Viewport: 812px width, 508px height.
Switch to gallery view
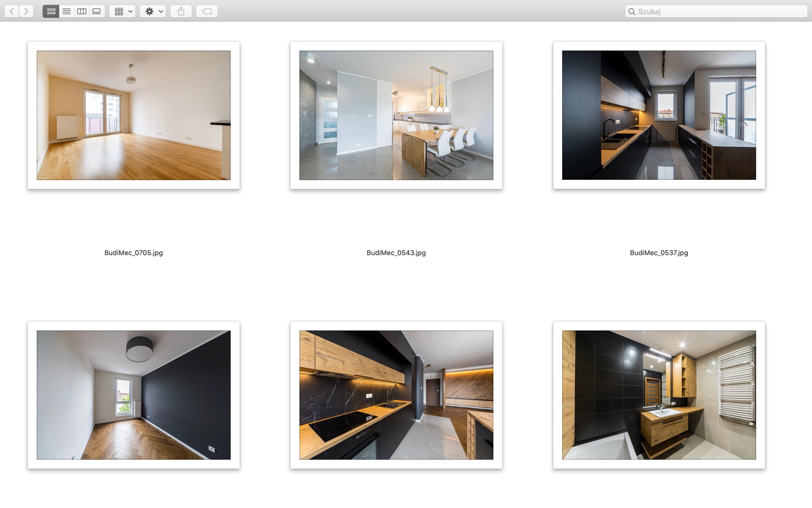point(97,12)
